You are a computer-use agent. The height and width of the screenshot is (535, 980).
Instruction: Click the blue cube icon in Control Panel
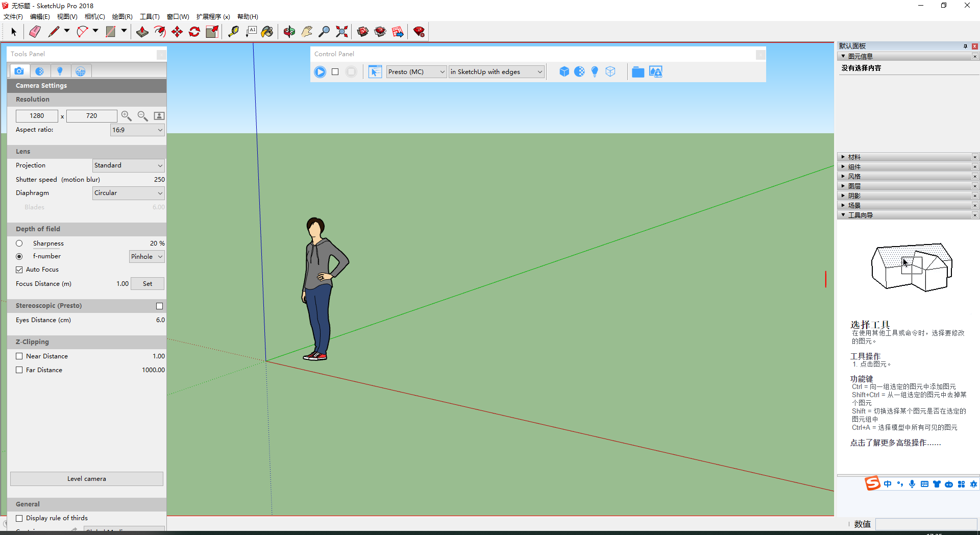pyautogui.click(x=564, y=72)
